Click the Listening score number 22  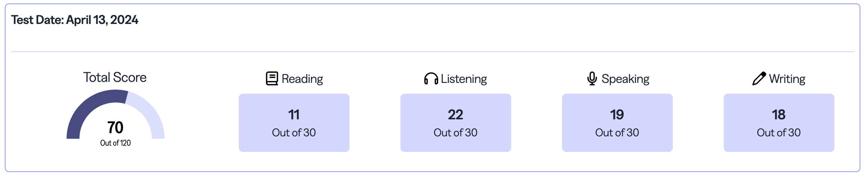455,114
